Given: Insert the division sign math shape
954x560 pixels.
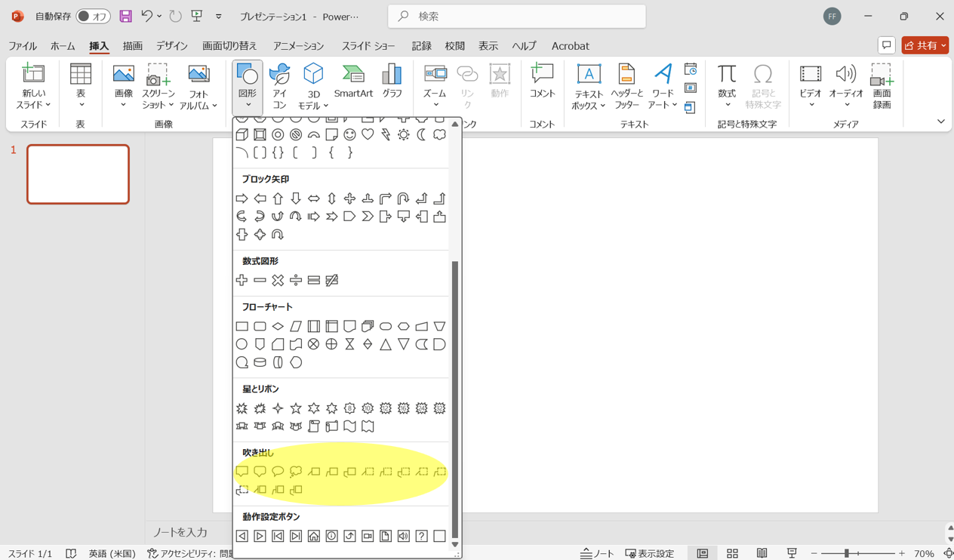Looking at the screenshot, I should [x=296, y=280].
